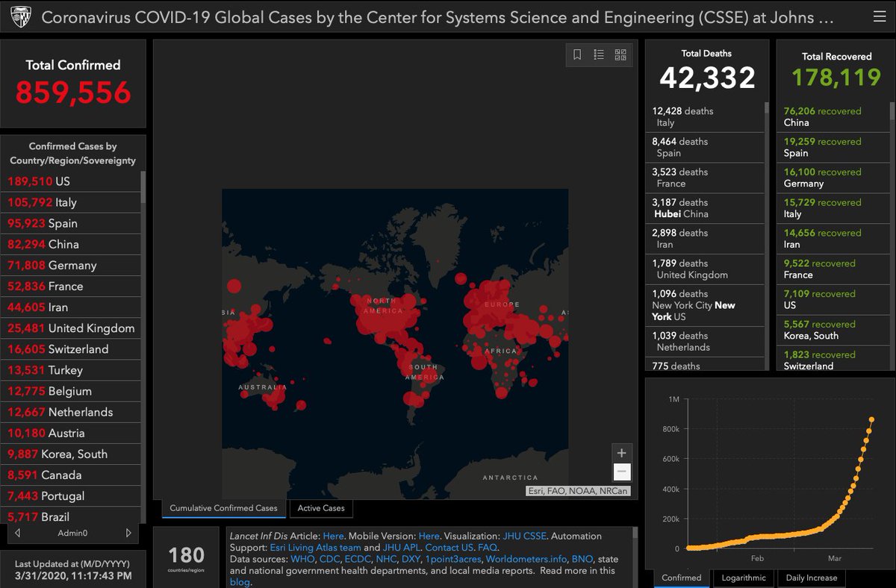Select Italy 12,428 deaths entry
The width and height of the screenshot is (896, 588).
(x=705, y=117)
